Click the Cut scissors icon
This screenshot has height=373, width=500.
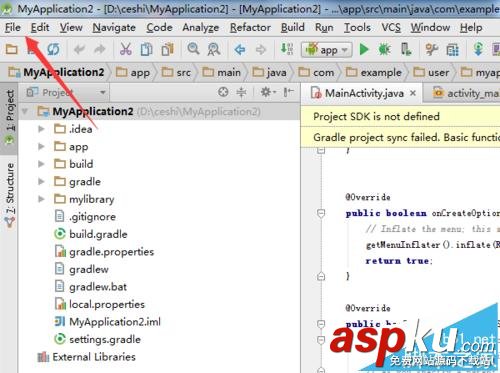(x=126, y=49)
